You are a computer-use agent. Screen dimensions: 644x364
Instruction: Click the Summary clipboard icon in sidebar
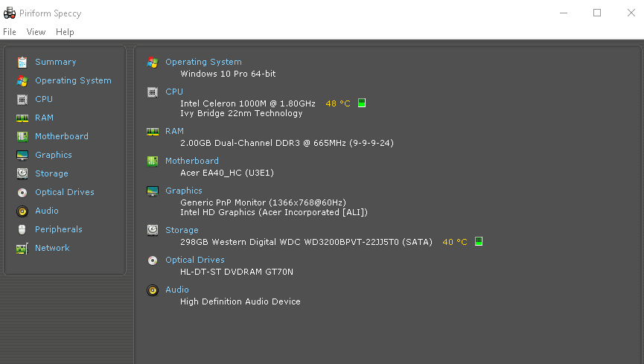pos(22,62)
